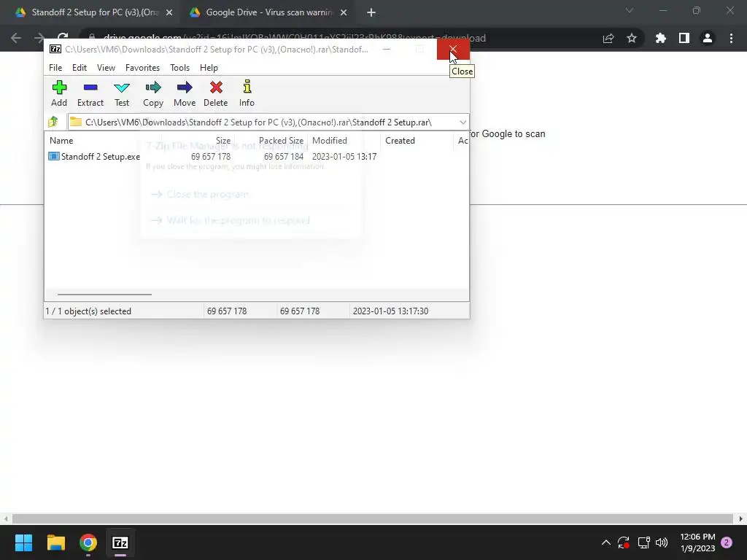Screen dimensions: 747x560
Task: Click the Copy toolbar icon
Action: 153,93
